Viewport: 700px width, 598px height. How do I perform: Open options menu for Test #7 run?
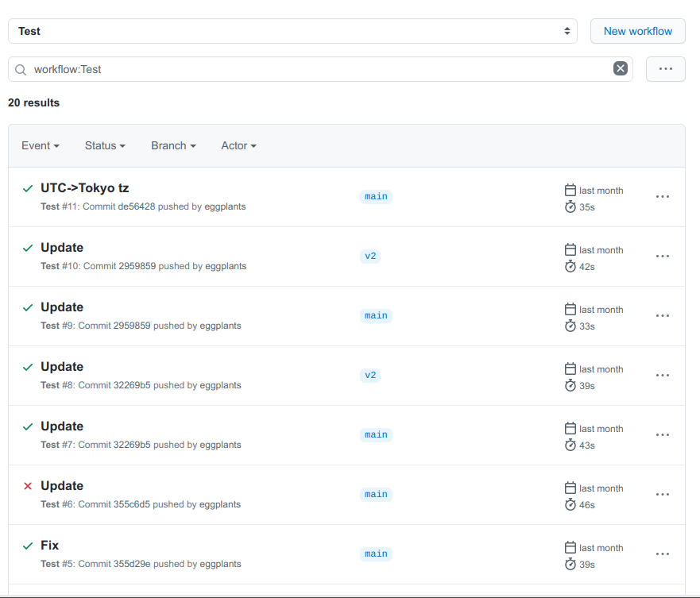tap(663, 435)
